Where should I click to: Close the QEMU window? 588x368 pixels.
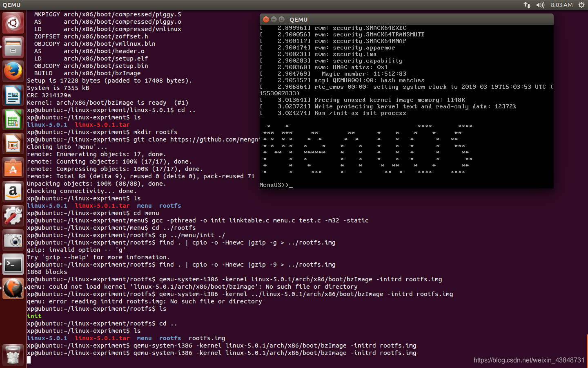click(x=266, y=19)
